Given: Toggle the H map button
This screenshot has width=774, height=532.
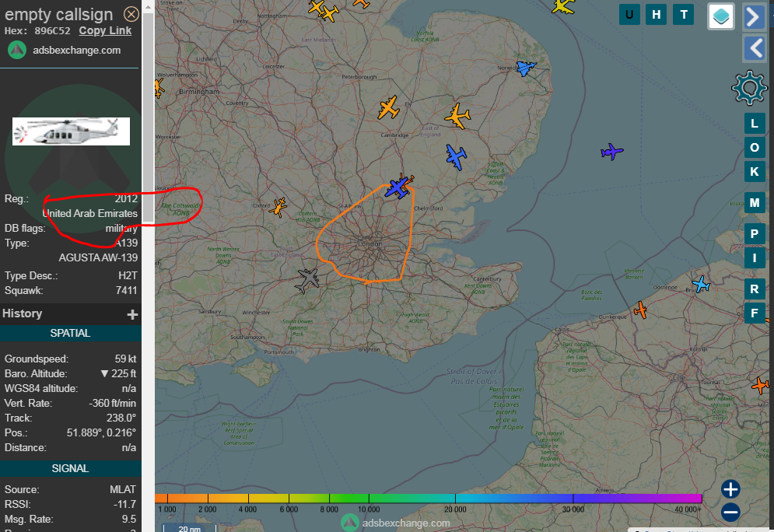Looking at the screenshot, I should [x=656, y=14].
